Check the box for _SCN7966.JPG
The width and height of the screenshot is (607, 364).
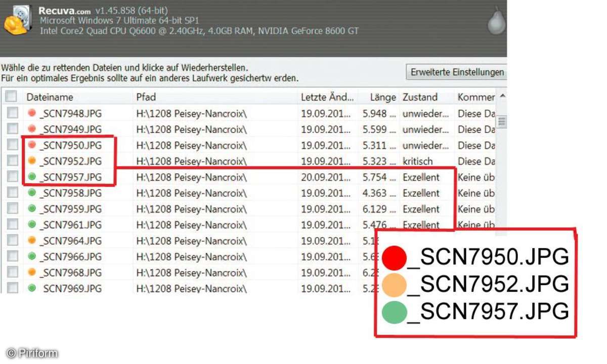tap(13, 256)
